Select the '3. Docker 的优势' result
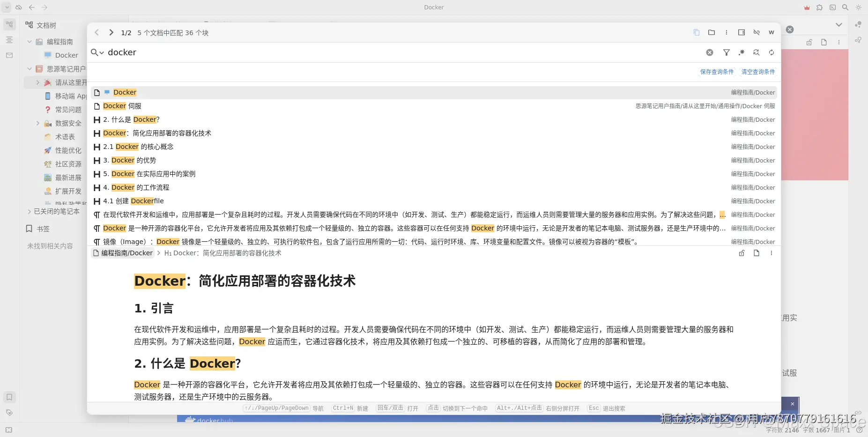 (434, 160)
